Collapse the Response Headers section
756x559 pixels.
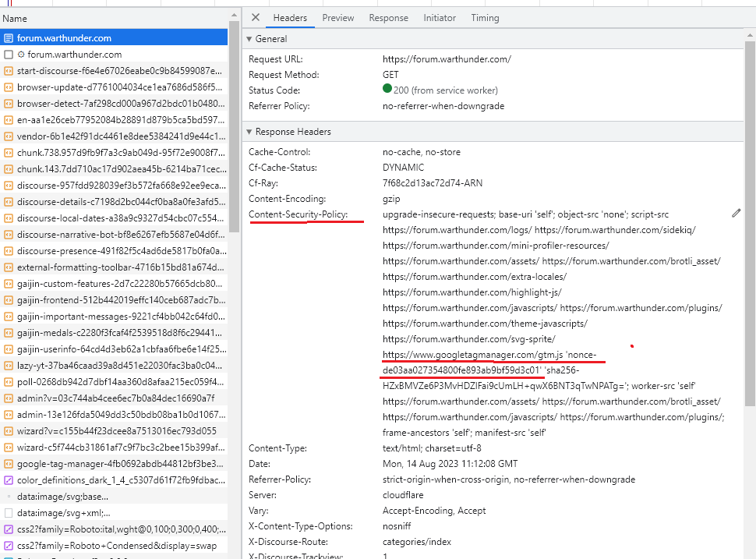tap(249, 132)
